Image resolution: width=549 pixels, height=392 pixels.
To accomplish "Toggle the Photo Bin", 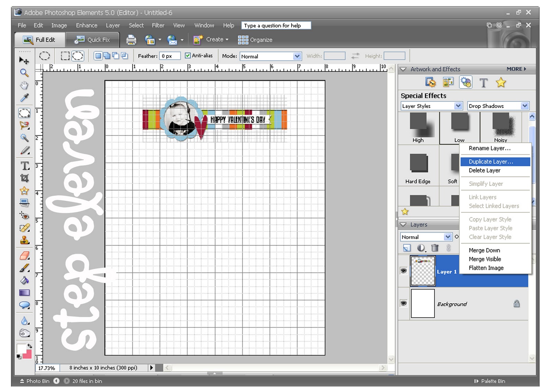I will point(34,381).
